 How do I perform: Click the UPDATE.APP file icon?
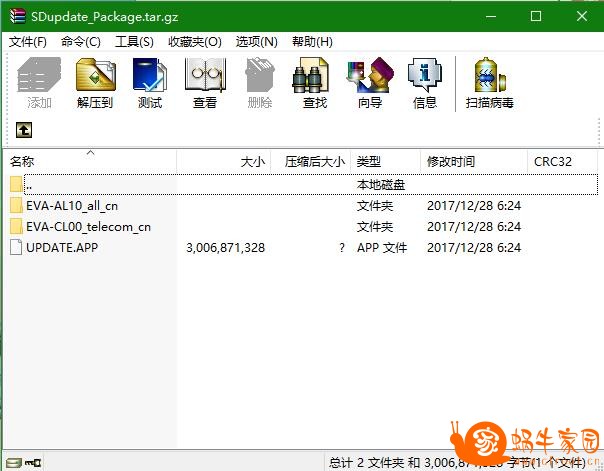pos(16,247)
